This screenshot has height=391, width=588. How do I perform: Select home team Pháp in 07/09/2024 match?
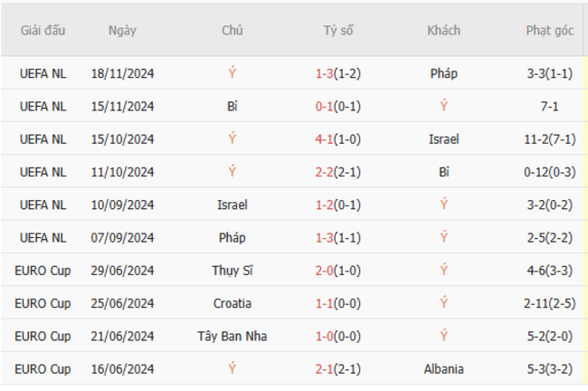tap(232, 237)
